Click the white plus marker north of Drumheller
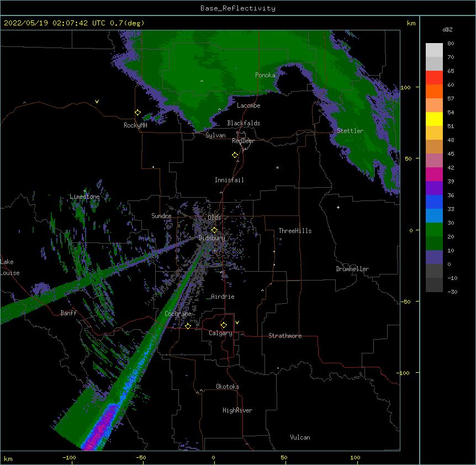This screenshot has height=465, width=476. click(x=338, y=207)
